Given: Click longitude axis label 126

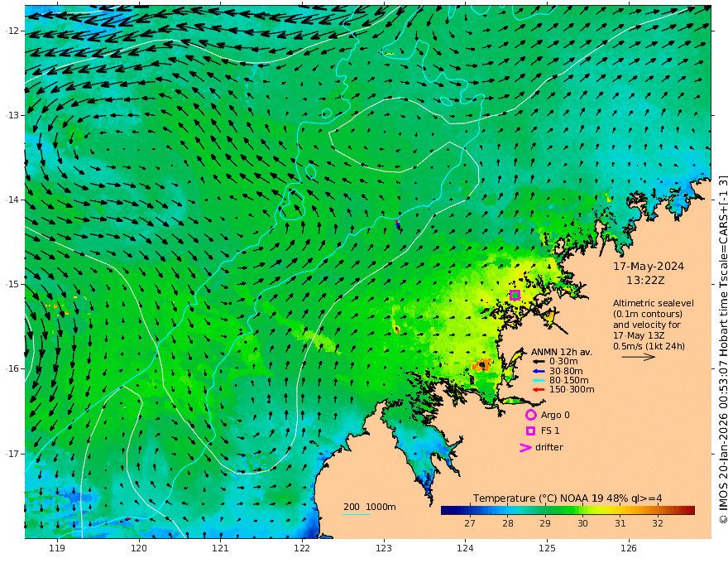Looking at the screenshot, I should [x=629, y=548].
